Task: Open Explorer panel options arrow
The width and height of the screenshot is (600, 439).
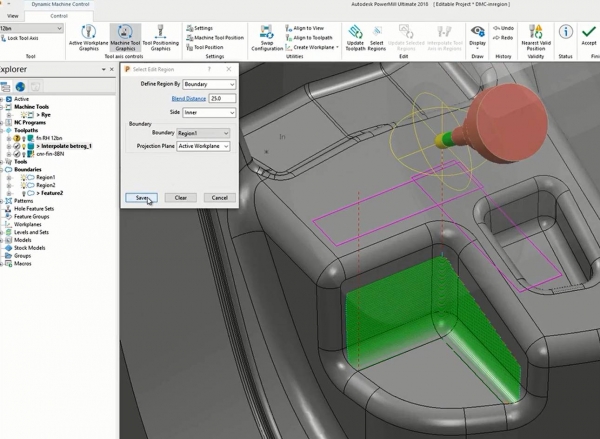Action: (103, 70)
